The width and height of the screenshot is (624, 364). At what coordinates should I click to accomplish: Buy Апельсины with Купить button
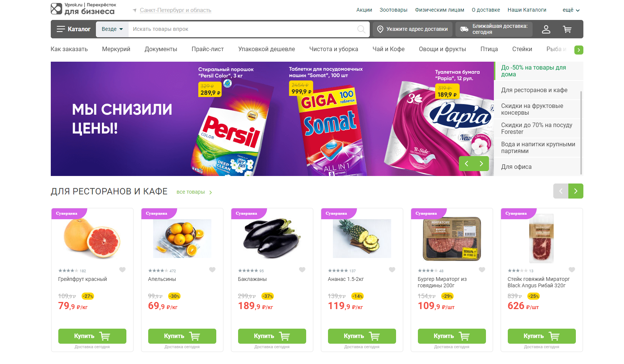click(182, 336)
